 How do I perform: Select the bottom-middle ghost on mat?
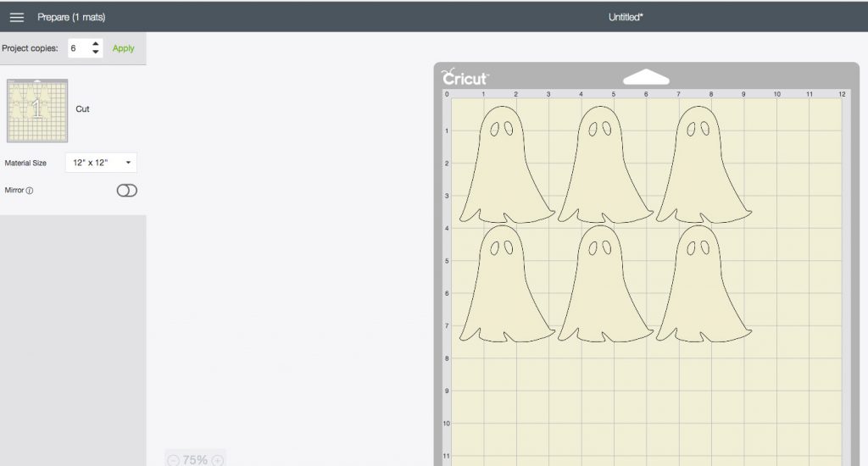pyautogui.click(x=604, y=283)
